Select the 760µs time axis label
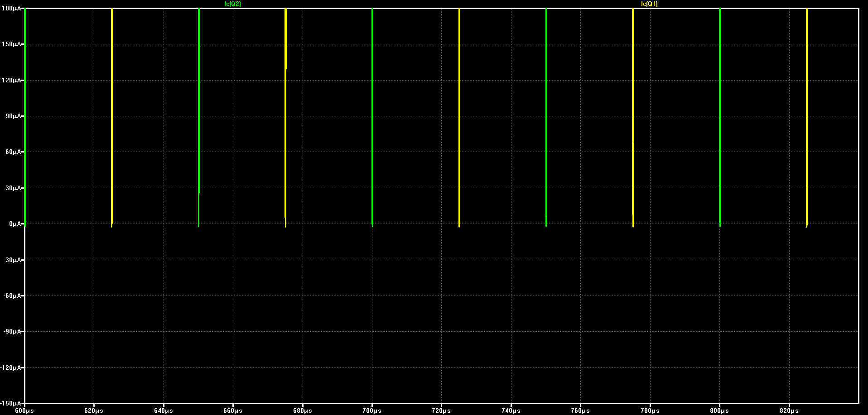868x415 pixels. [580, 411]
